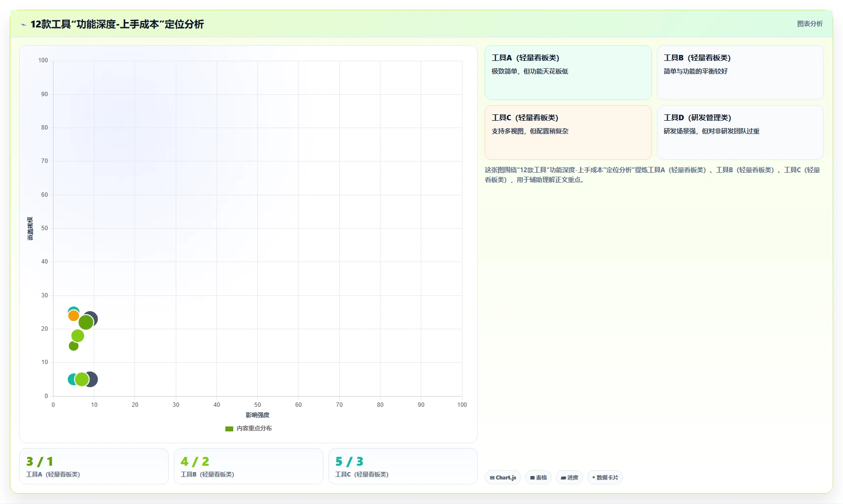Viewport: 843px width, 504px height.
Task: Click the blue icon beside the page title
Action: (x=23, y=25)
